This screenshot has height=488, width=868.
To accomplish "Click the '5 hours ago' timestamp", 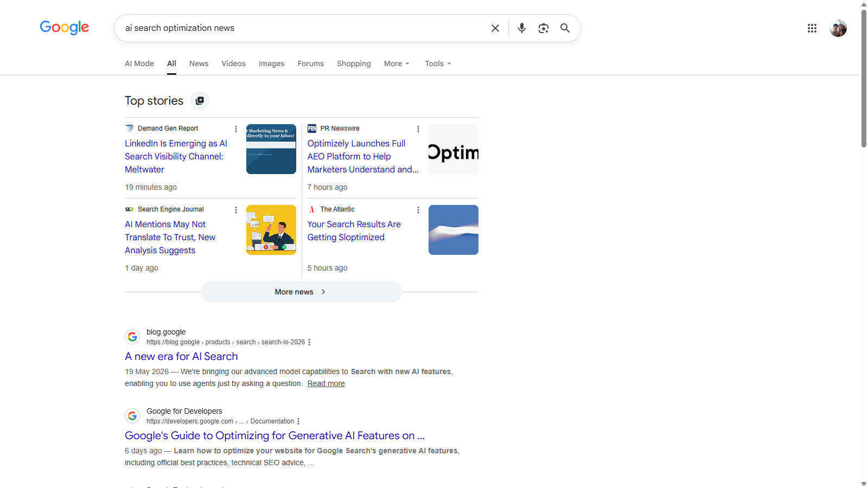I will tap(328, 268).
